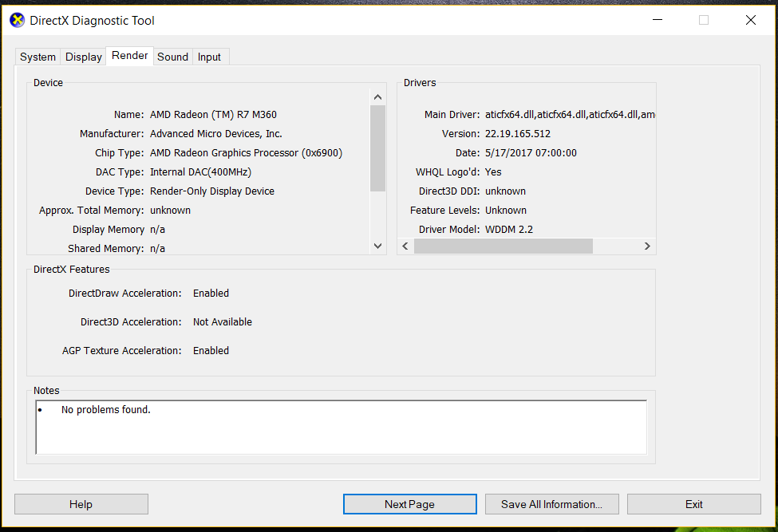Click Save All Information button
The height and width of the screenshot is (532, 778).
(551, 504)
